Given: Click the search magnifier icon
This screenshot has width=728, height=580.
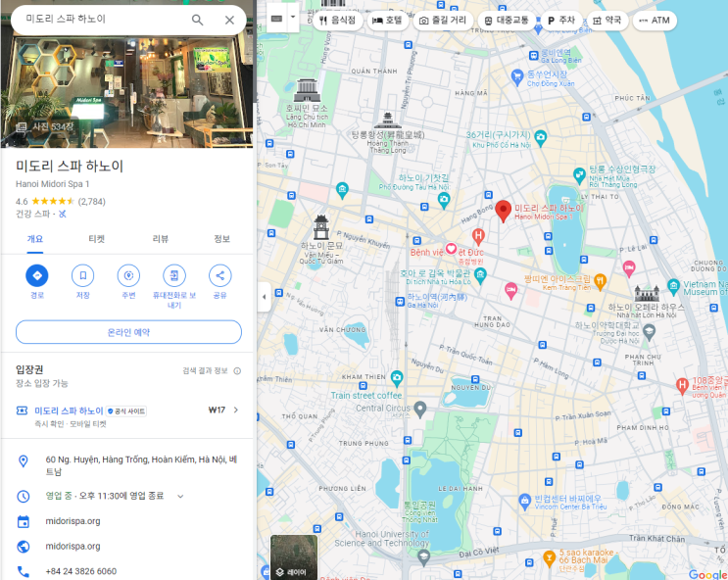Looking at the screenshot, I should pyautogui.click(x=197, y=20).
